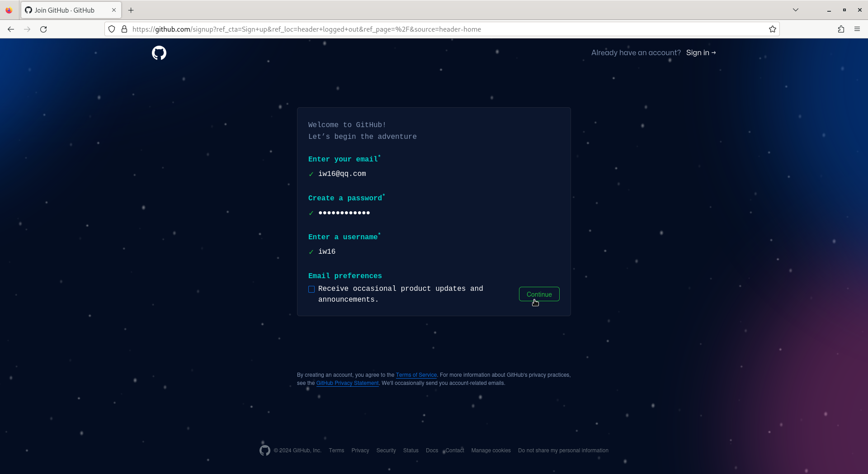Expand the list all tabs dropdown
The height and width of the screenshot is (474, 868).
point(796,10)
